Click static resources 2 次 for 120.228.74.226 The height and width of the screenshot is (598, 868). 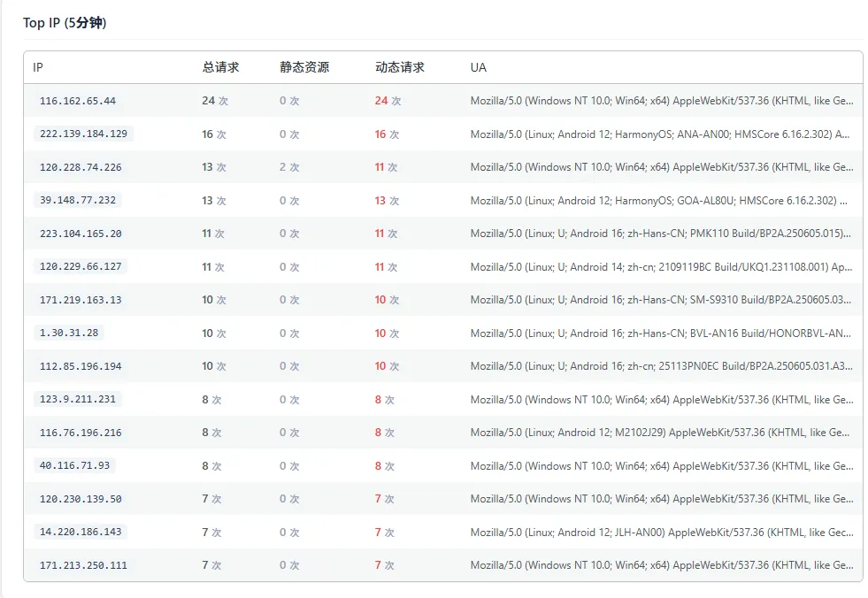click(289, 167)
